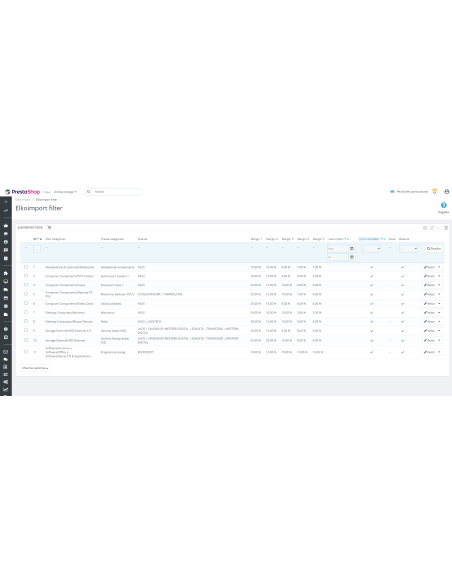Tick the checkbox for row ID 1
This screenshot has height=584, width=452.
click(x=26, y=267)
